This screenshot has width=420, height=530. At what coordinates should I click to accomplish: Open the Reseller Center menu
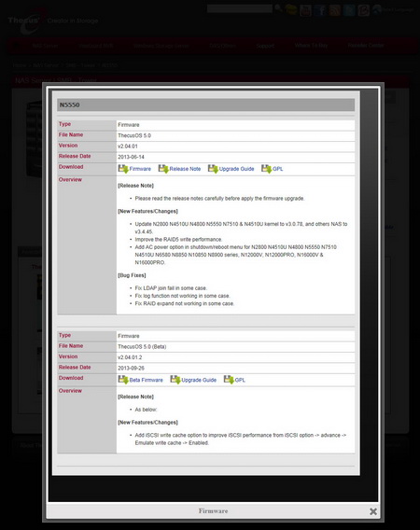[366, 46]
